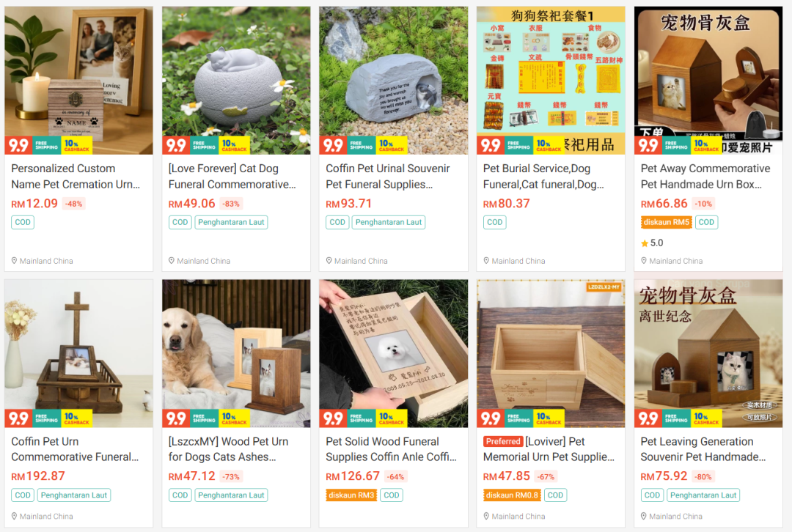Click the 5.0 star rating icon

[x=645, y=243]
